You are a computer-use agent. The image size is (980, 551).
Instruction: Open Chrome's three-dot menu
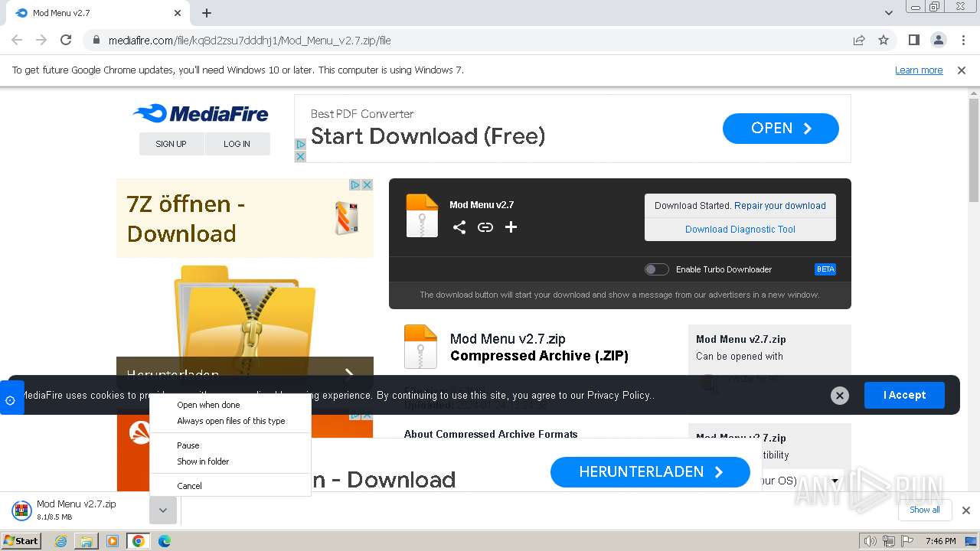(x=962, y=40)
